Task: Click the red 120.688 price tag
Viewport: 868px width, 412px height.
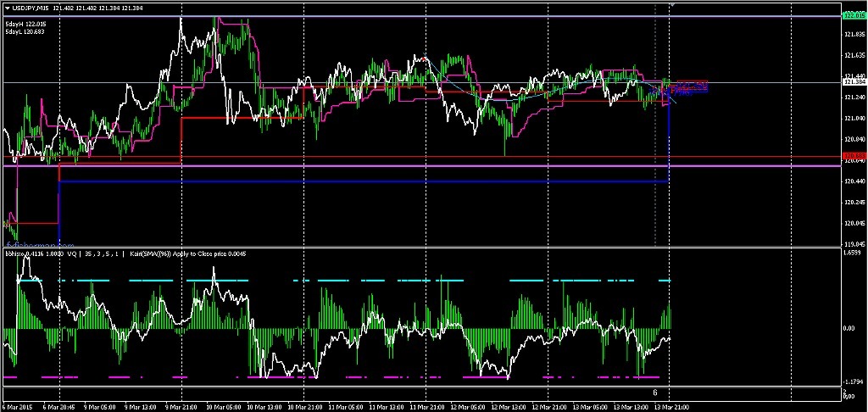Action: (854, 158)
